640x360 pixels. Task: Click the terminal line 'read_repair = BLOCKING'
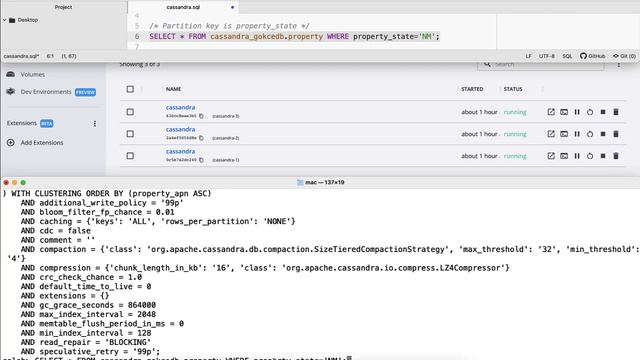pos(95,342)
